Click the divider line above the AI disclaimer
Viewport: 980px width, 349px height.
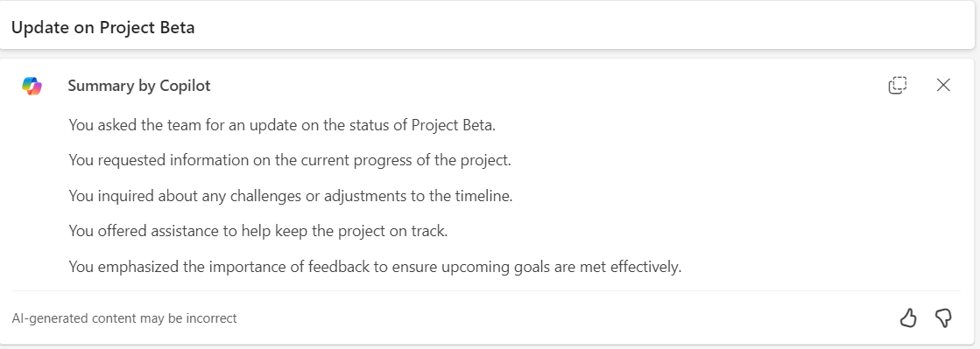coord(486,291)
